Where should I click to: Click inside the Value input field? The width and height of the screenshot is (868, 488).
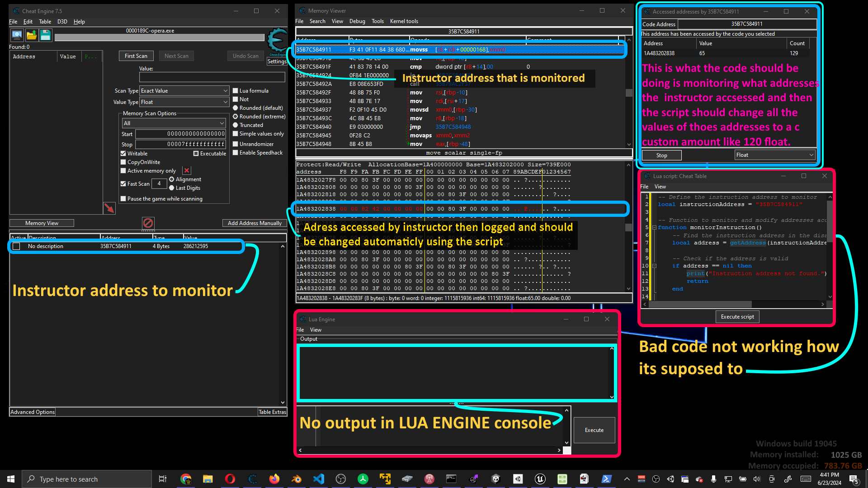212,77
